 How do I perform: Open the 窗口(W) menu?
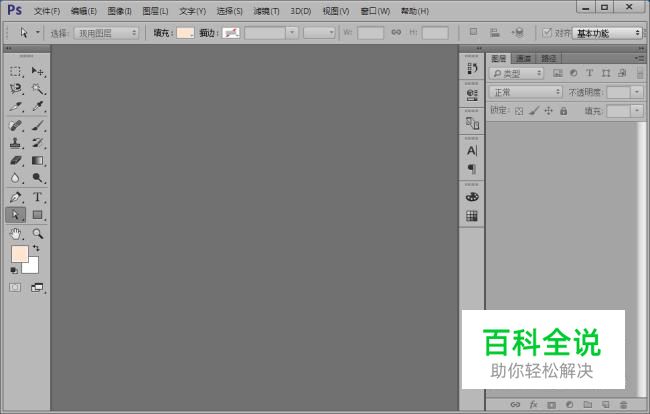[x=375, y=11]
